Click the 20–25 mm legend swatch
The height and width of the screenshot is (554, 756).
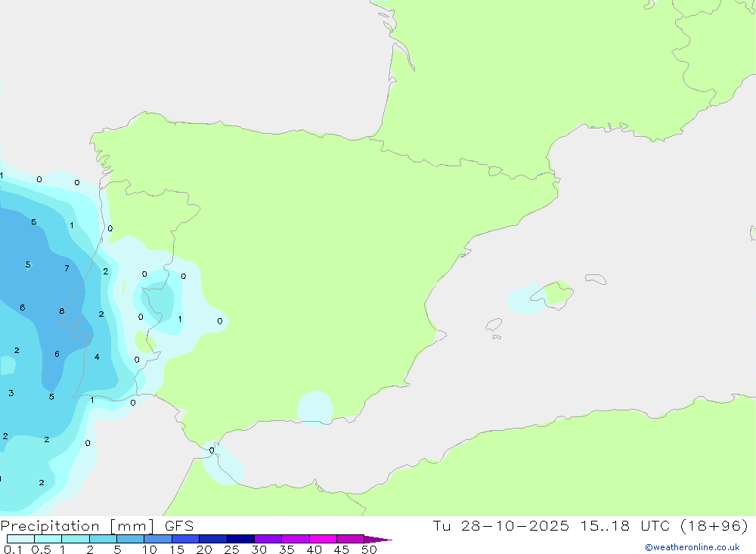[x=213, y=539]
